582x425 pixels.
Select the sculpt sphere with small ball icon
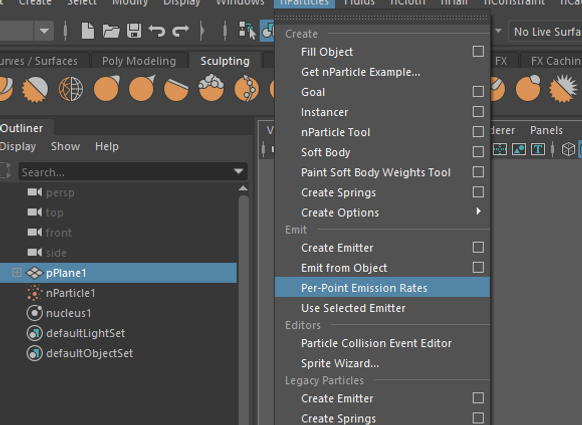click(x=528, y=88)
